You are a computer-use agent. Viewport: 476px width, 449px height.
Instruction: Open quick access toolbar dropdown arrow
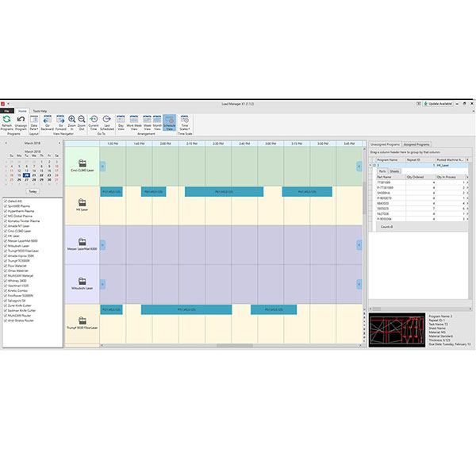tap(8, 104)
